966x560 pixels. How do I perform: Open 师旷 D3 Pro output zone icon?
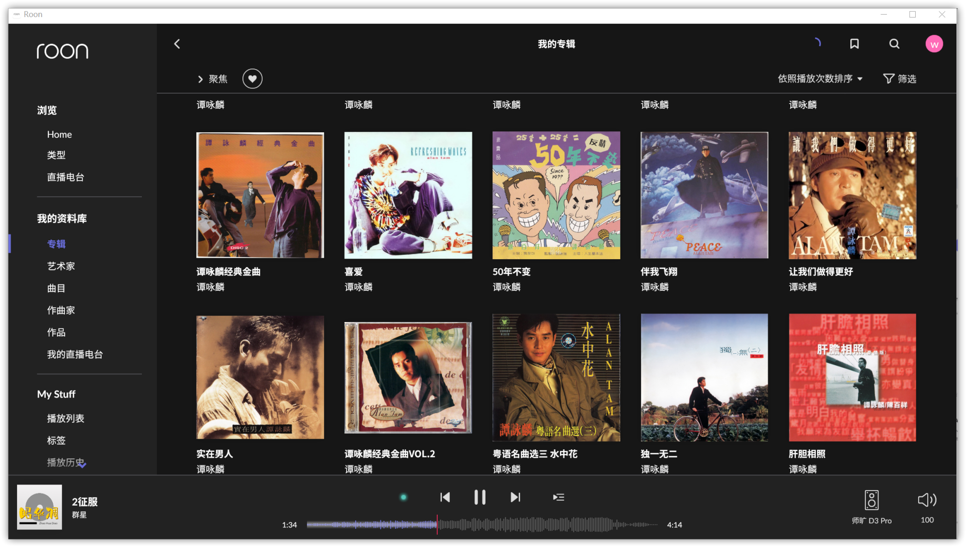click(x=871, y=500)
